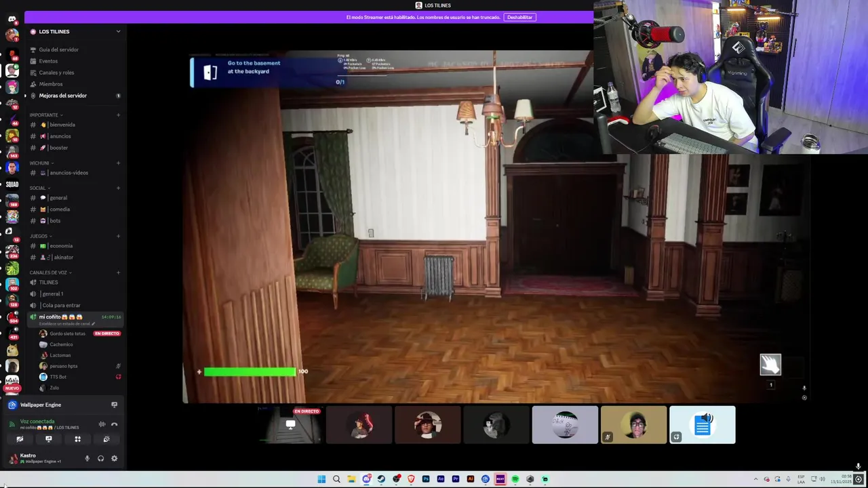Click the Deshabilitar streamer mode button

520,17
